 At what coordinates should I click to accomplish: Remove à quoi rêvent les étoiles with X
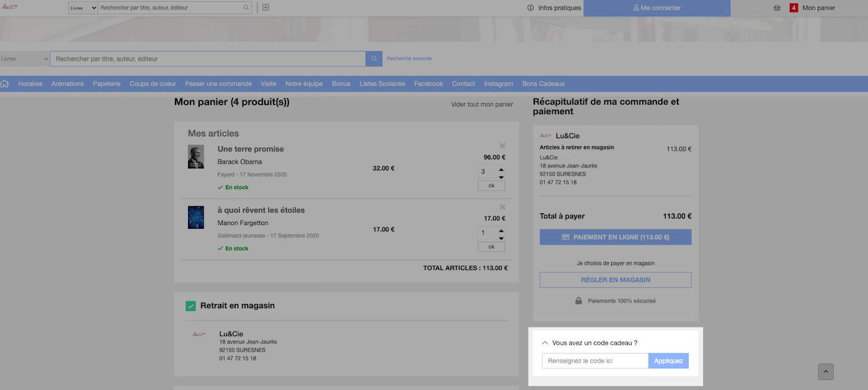(x=503, y=206)
